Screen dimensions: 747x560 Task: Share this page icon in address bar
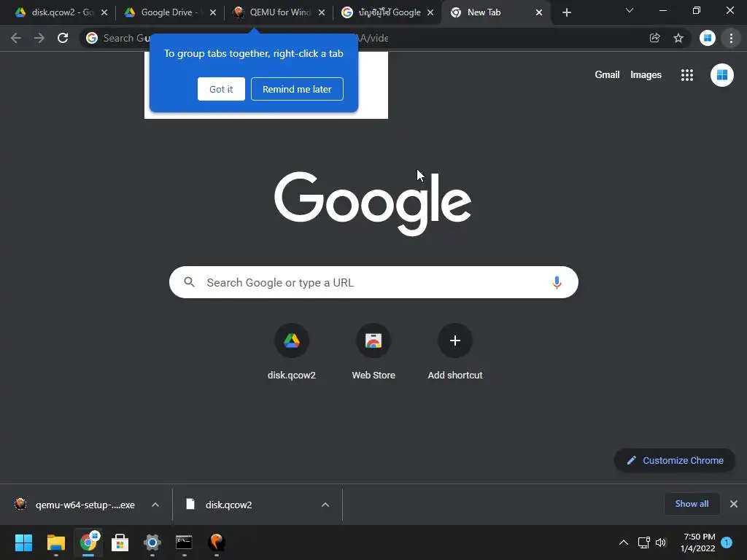click(x=655, y=38)
